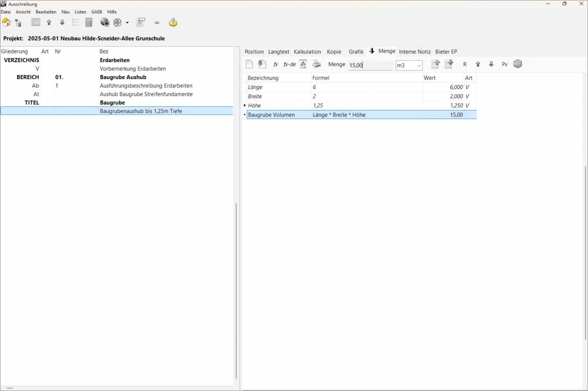The image size is (588, 391).
Task: Click the calculator icon in main toolbar
Action: [89, 22]
